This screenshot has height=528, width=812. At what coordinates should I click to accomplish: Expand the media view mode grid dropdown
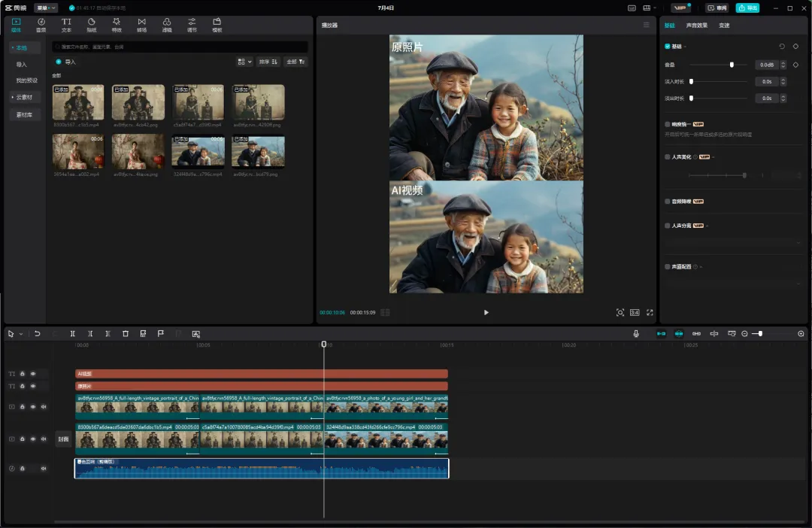tap(244, 62)
